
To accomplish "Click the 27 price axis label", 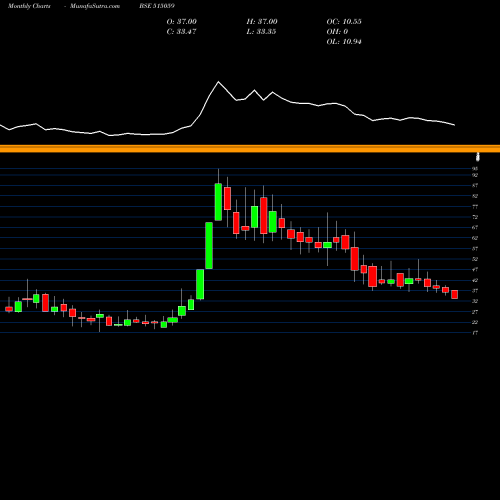I will (475, 312).
